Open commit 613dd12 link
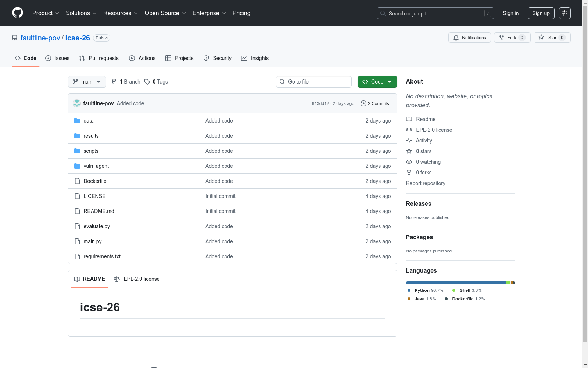The image size is (588, 368). tap(320, 103)
